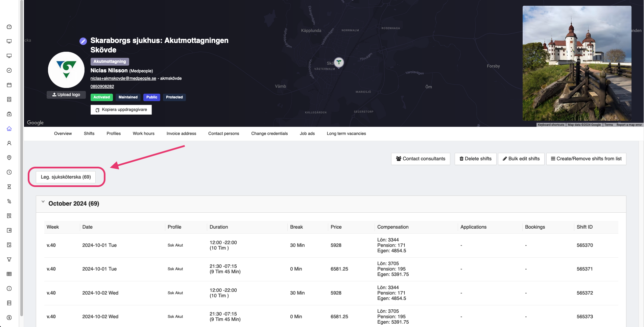This screenshot has height=327, width=644.
Task: Open the niclas+akmskovde@medpeople.se email link
Action: pyautogui.click(x=123, y=78)
